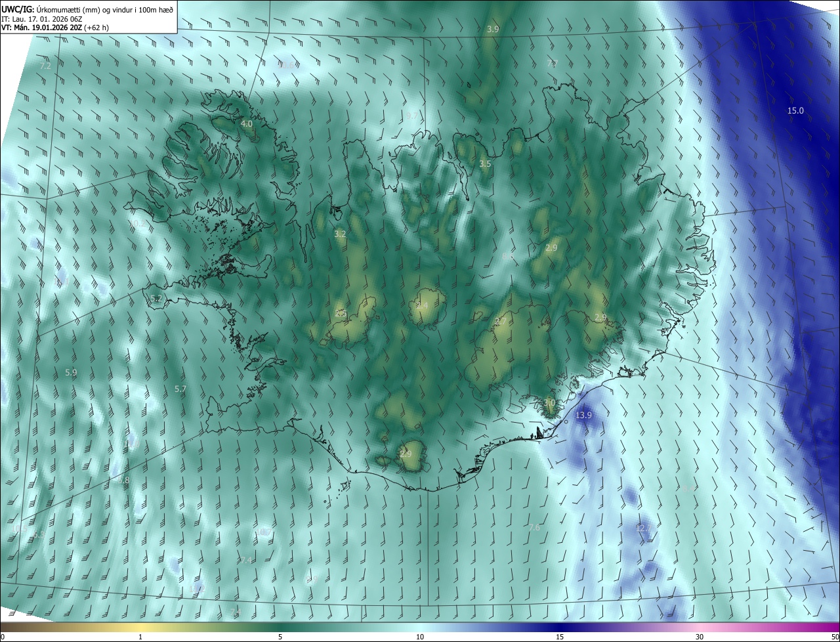The width and height of the screenshot is (840, 642).
Task: Click the 4.0 value in the Westfjords
Action: coord(247,123)
